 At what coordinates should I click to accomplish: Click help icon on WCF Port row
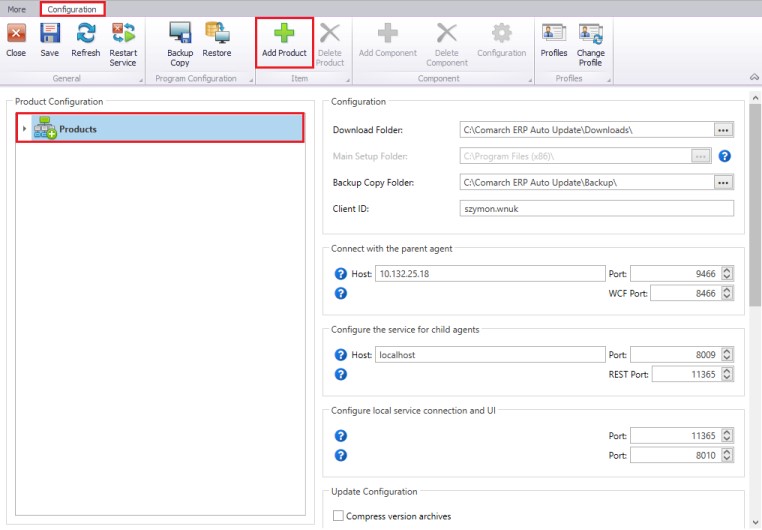pos(341,293)
